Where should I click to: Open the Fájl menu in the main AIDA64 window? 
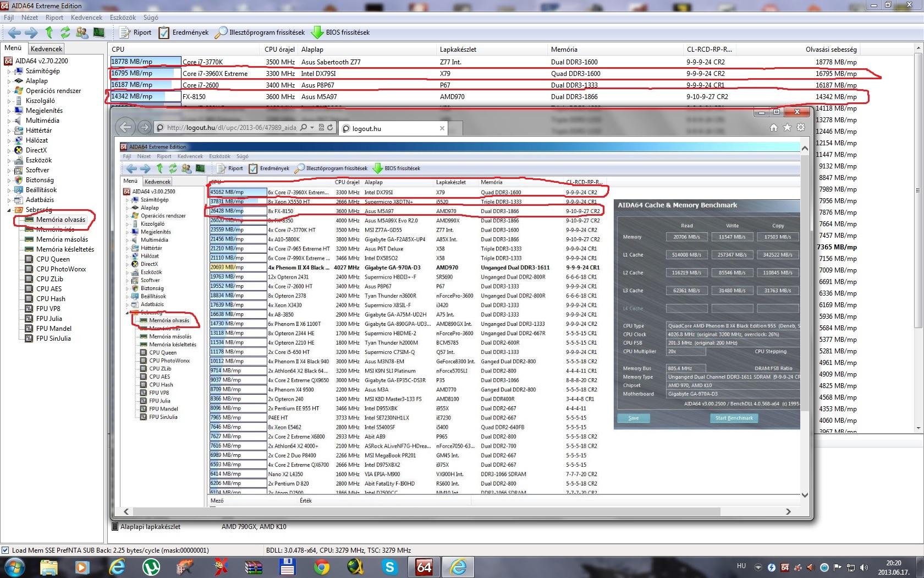[9, 18]
